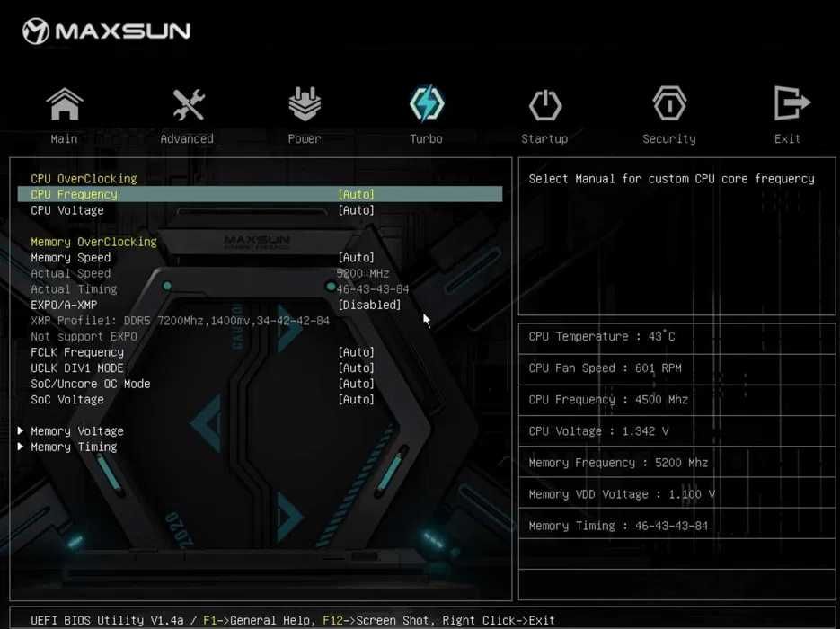The height and width of the screenshot is (629, 840).
Task: Click the Right Click Exit hint
Action: click(499, 620)
